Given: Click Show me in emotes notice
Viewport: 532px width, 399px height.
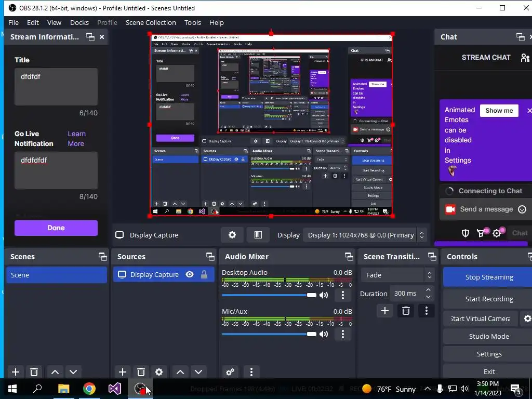Looking at the screenshot, I should tap(499, 111).
